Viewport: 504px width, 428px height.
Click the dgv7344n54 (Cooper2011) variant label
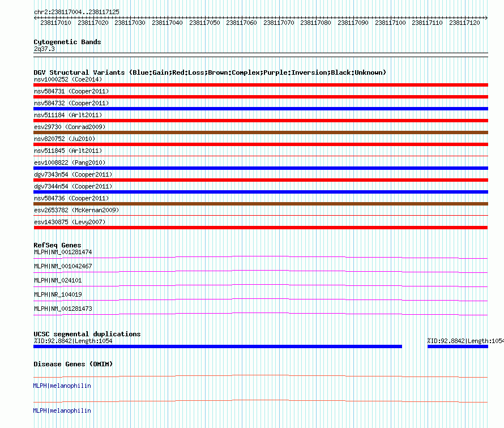pyautogui.click(x=73, y=186)
